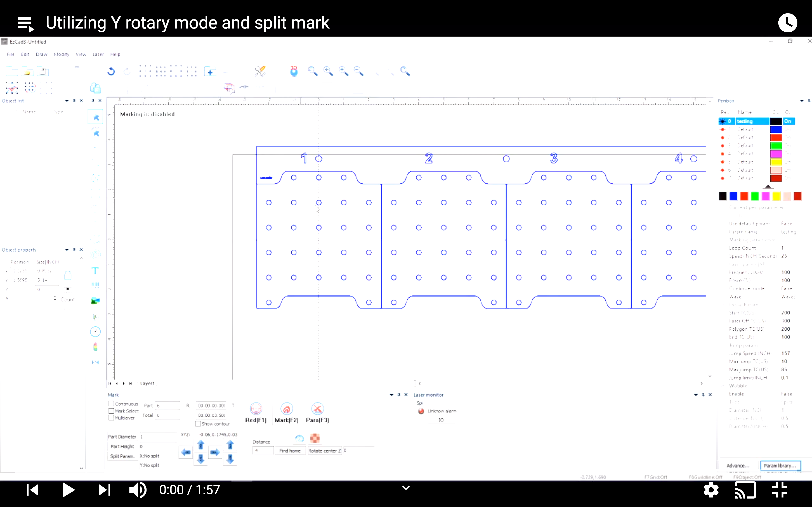
Task: Enable the Continuous checkbox
Action: (111, 404)
